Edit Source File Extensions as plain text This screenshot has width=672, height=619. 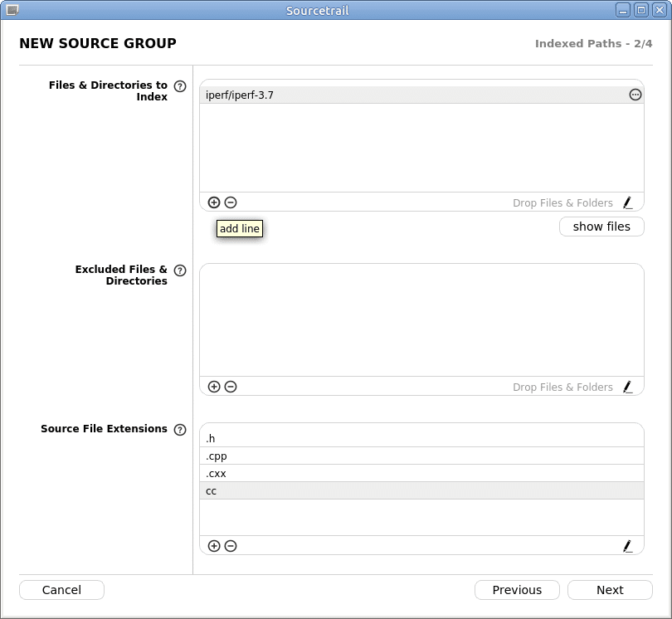[627, 546]
